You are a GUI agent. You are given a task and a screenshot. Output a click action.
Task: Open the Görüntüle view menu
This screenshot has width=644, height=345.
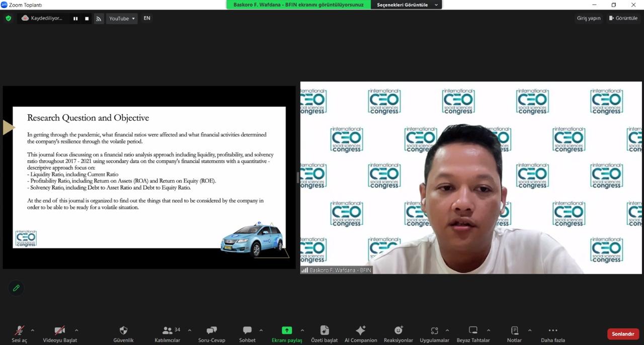tap(623, 18)
